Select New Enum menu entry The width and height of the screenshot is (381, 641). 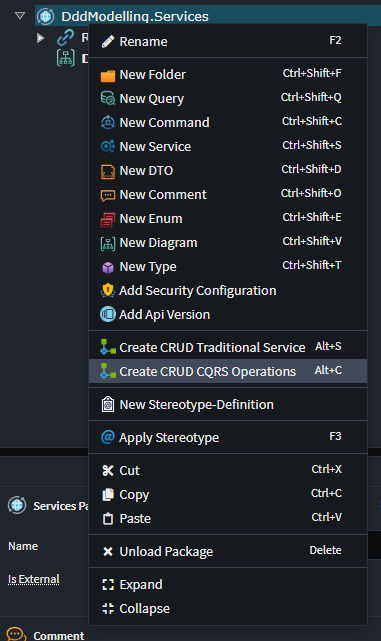pyautogui.click(x=228, y=219)
